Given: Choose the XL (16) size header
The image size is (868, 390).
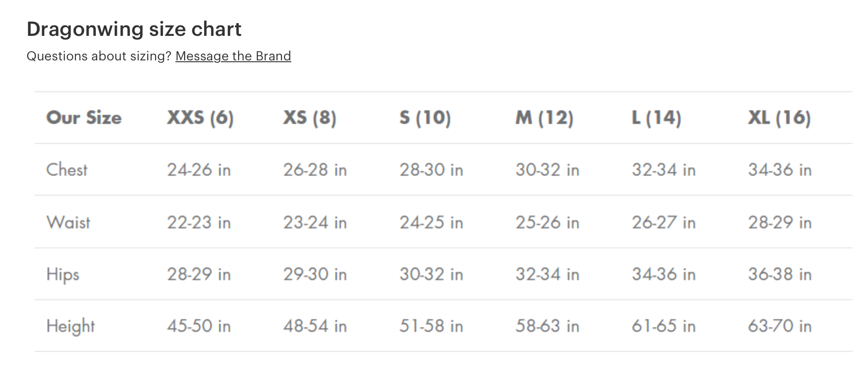Looking at the screenshot, I should [779, 118].
